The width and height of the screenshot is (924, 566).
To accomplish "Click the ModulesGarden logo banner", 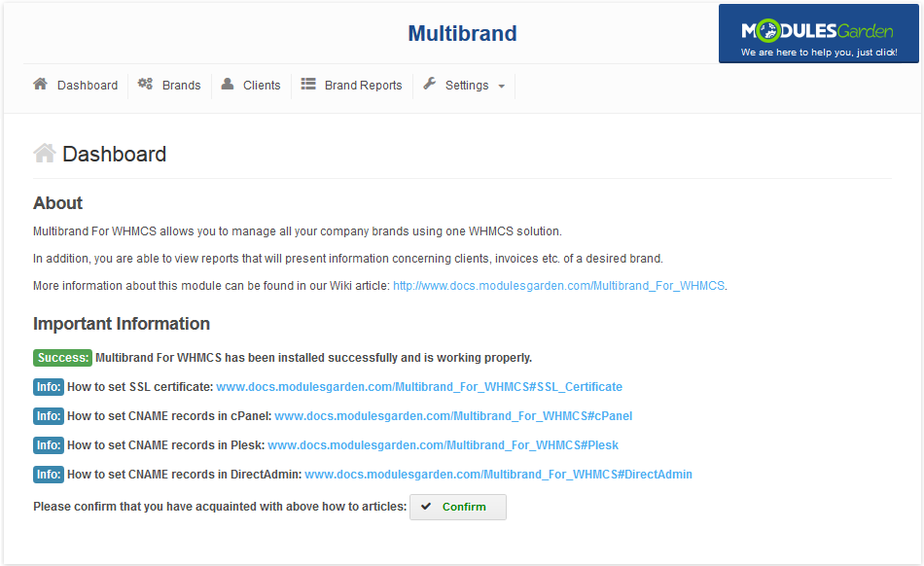I will [x=819, y=33].
